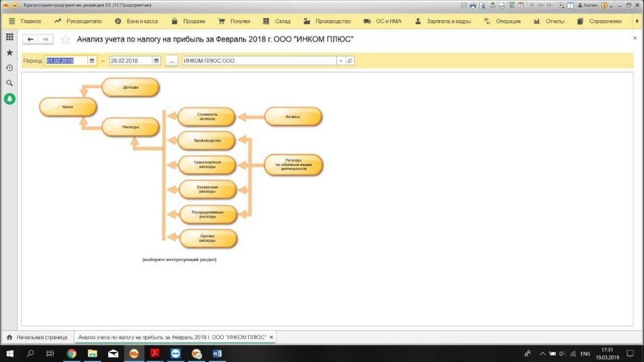Viewport: 644px width, 362px height.
Task: Open the Главное section
Action: [x=31, y=21]
